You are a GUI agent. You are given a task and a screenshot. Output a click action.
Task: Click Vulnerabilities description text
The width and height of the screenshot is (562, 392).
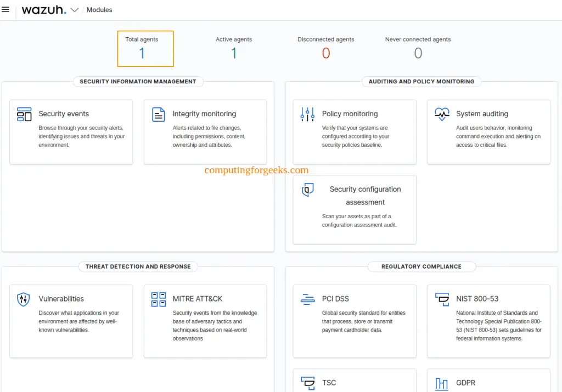[x=79, y=321]
